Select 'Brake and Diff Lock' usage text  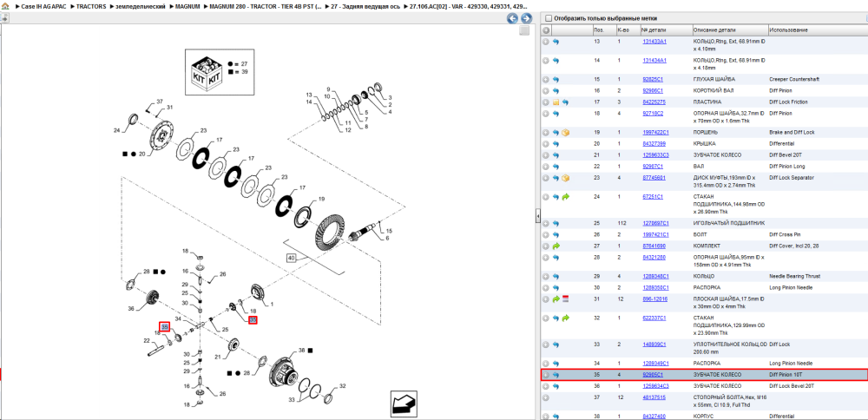click(x=792, y=132)
